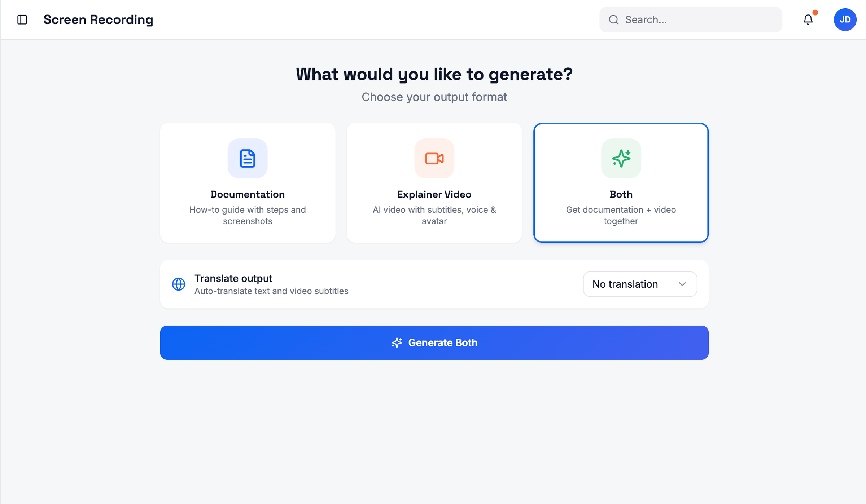Screen dimensions: 866x504
Task: Toggle the sidebar panel icon
Action: click(22, 19)
